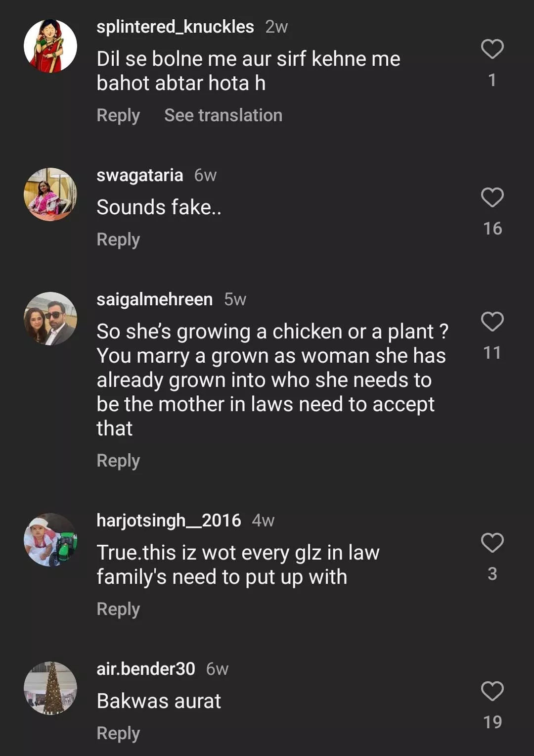Viewport: 534px width, 756px height.
Task: View harjotsingh__2016's avatar image
Action: click(x=50, y=540)
